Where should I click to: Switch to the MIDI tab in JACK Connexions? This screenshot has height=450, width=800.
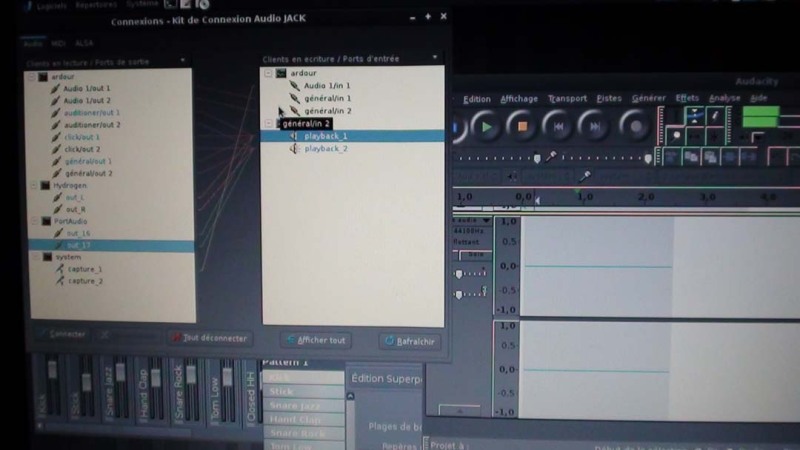(x=58, y=44)
